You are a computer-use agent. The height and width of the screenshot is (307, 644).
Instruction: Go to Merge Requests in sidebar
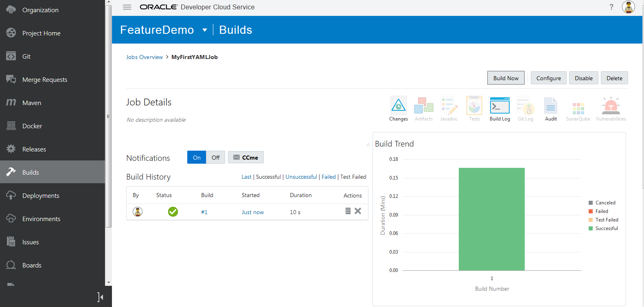45,80
